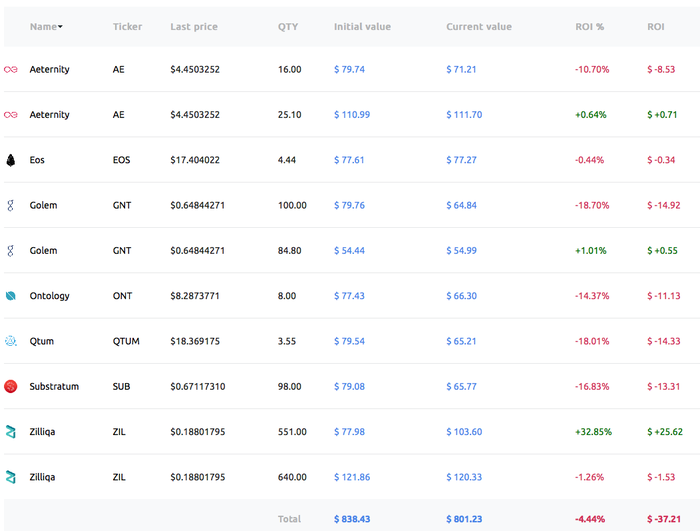Image resolution: width=700 pixels, height=531 pixels.
Task: Click the Qtum coin icon
Action: [11, 341]
